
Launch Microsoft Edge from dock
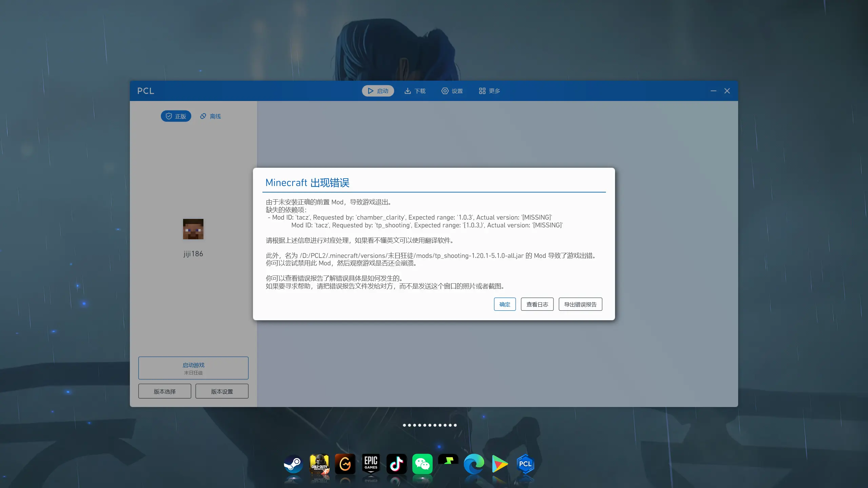[474, 464]
